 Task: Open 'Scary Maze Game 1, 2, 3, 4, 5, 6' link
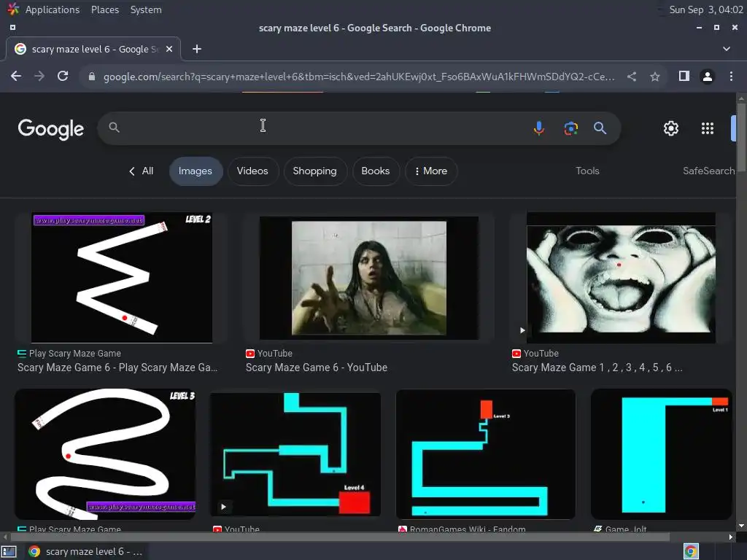pyautogui.click(x=597, y=367)
